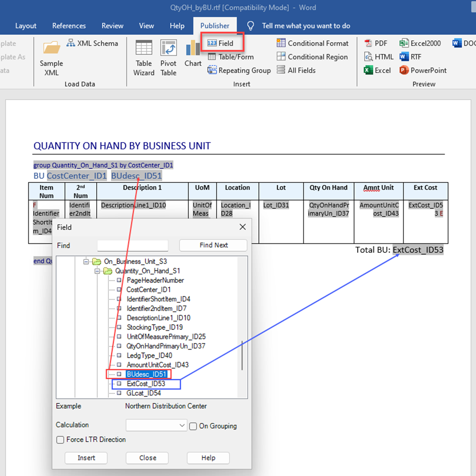Preview the template as RTF
This screenshot has width=476, height=476.
click(x=411, y=57)
